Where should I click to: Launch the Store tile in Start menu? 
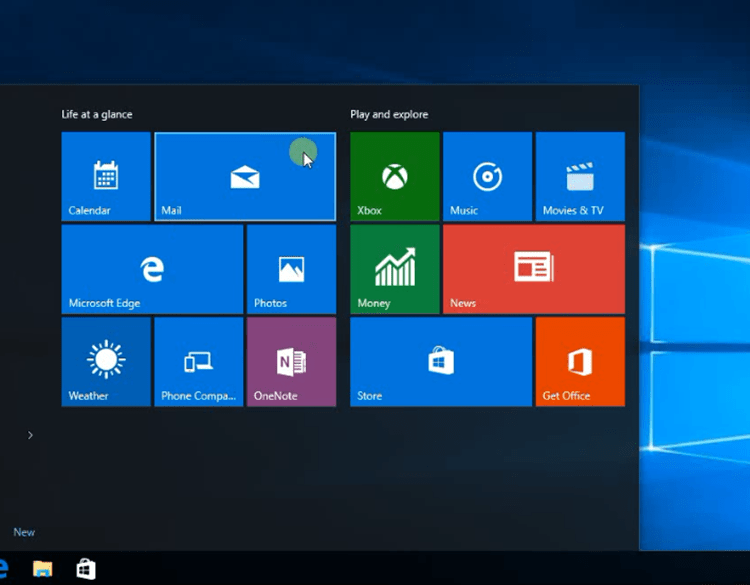point(441,362)
